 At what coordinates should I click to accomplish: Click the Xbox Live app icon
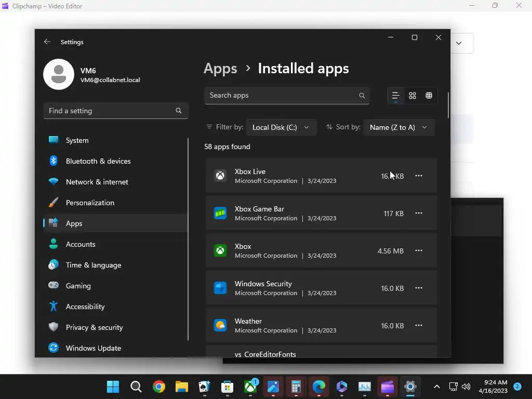pyautogui.click(x=220, y=176)
